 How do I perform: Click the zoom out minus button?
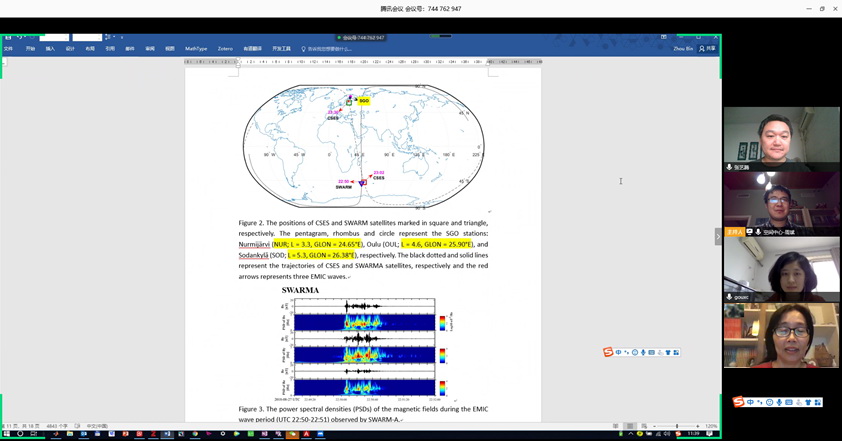point(654,426)
